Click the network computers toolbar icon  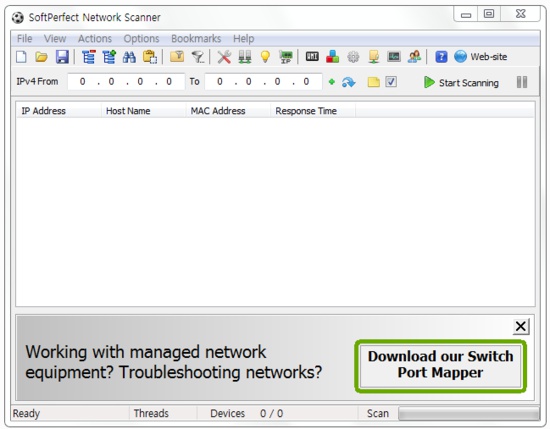click(244, 57)
